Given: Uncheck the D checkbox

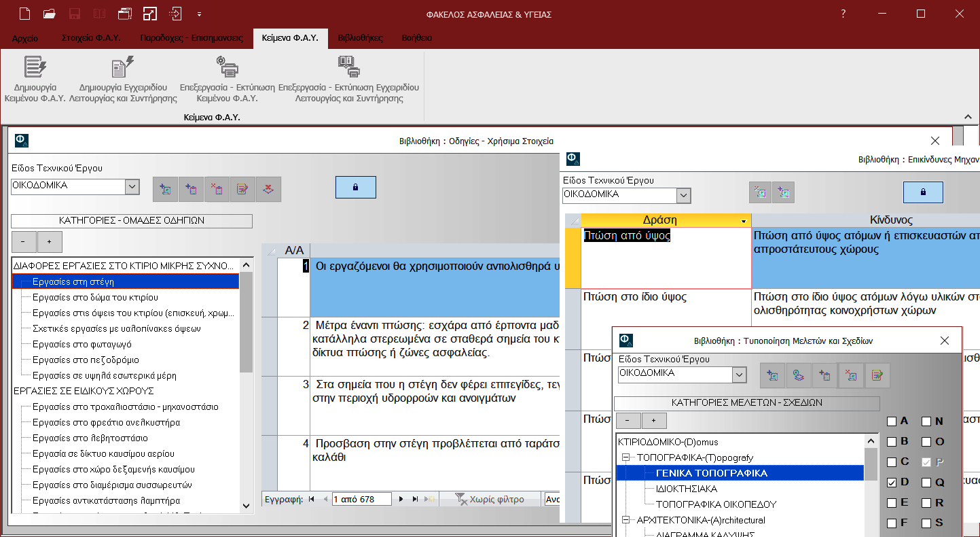Looking at the screenshot, I should [892, 483].
